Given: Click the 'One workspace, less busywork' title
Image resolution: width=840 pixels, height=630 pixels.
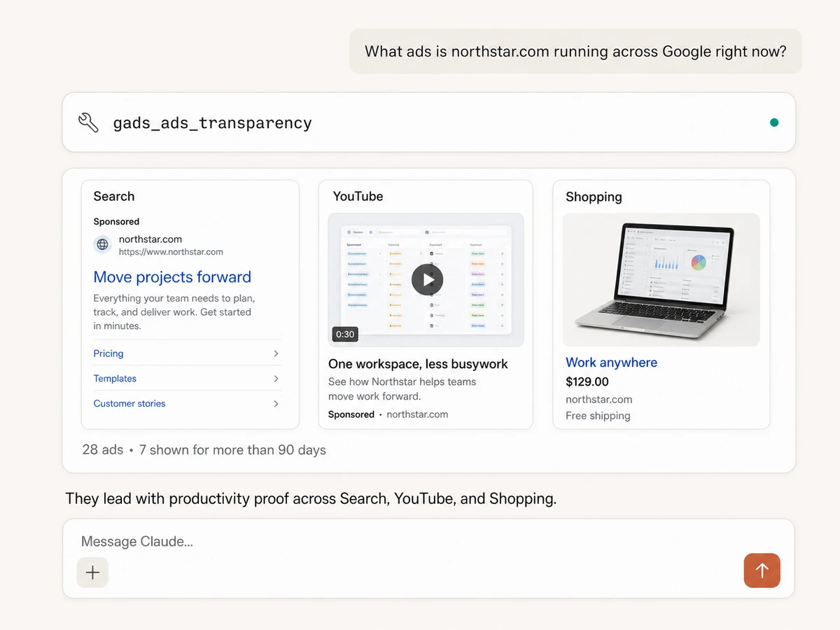Looking at the screenshot, I should (x=418, y=364).
